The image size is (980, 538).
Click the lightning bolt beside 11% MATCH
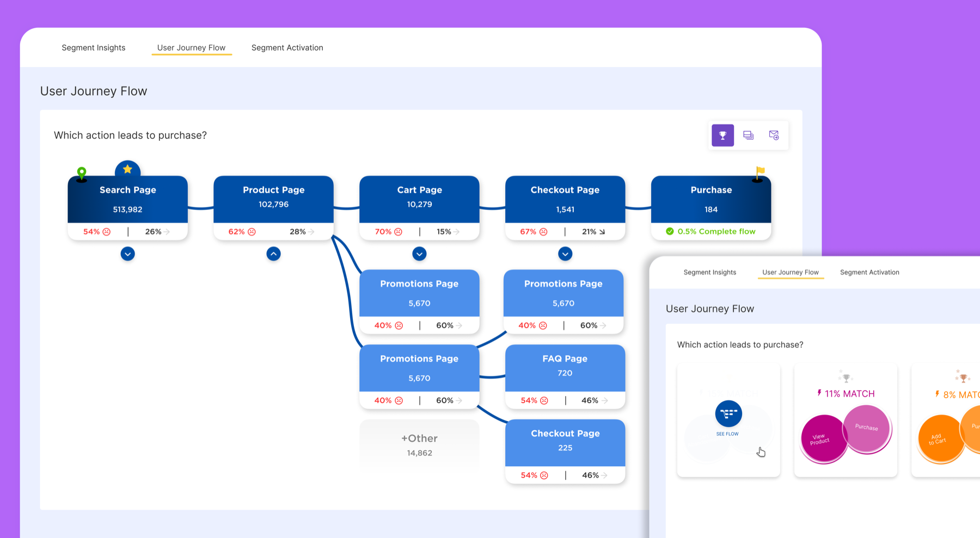[x=819, y=393]
